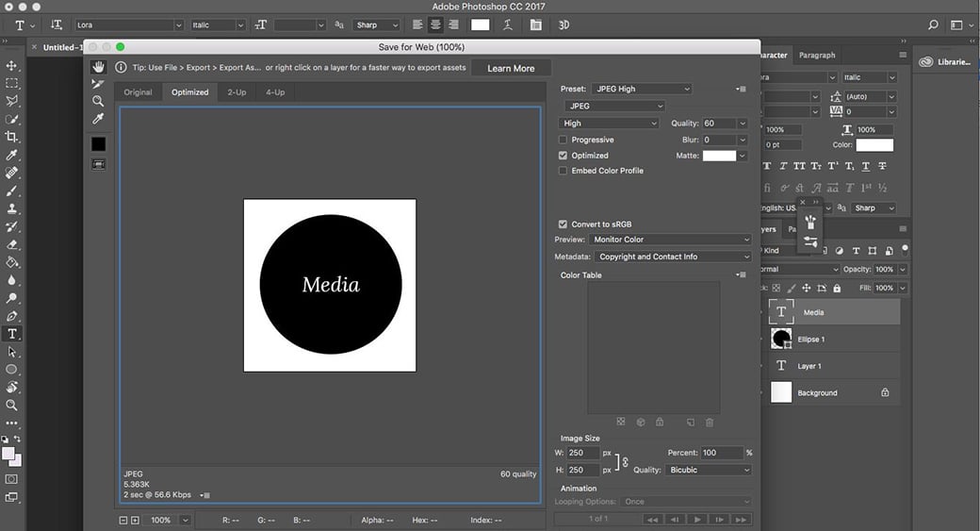The width and height of the screenshot is (980, 531).
Task: Switch to the Original tab
Action: 138,92
